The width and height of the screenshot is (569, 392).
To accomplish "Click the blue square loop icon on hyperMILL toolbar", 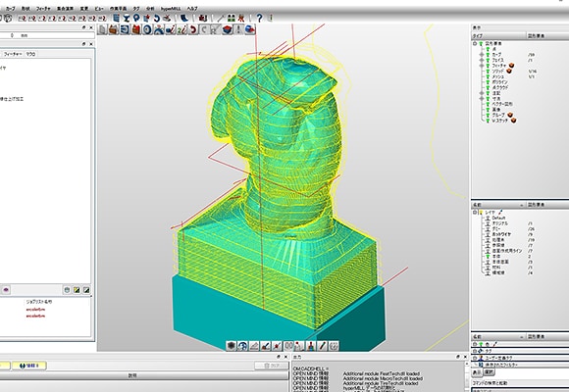I will click(125, 29).
